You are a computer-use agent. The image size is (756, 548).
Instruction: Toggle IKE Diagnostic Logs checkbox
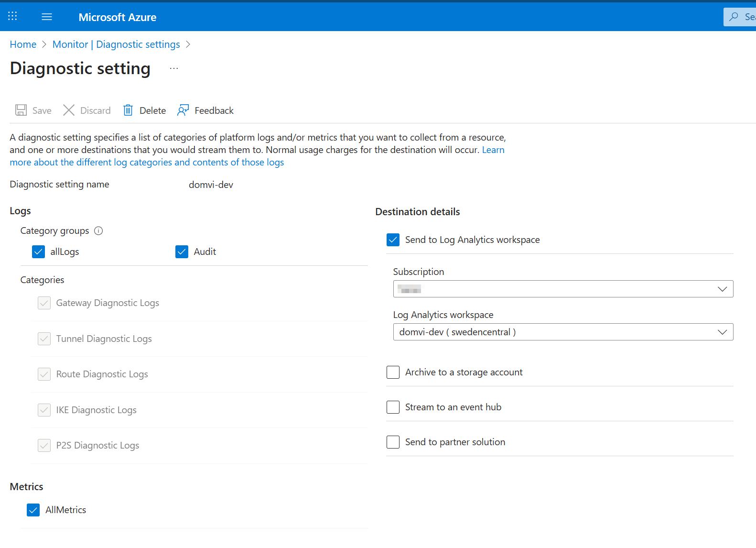(44, 410)
